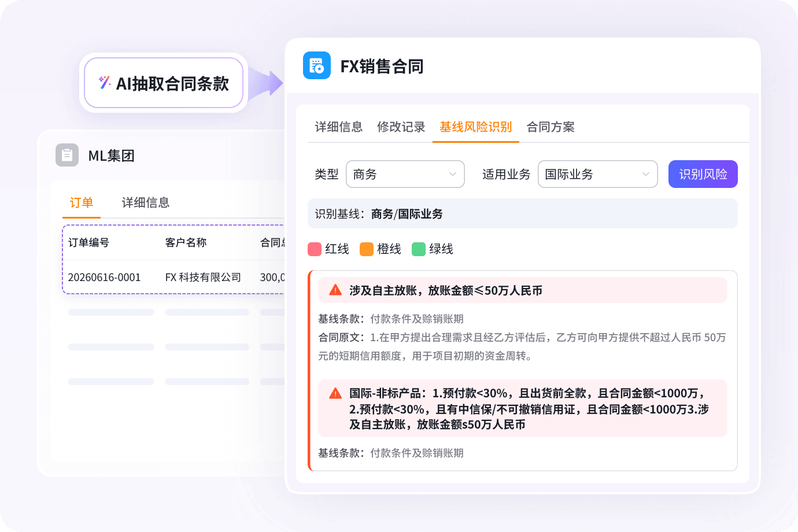Click warning triangle beside 涉及自主放账 alert
This screenshot has width=798, height=532.
click(335, 290)
